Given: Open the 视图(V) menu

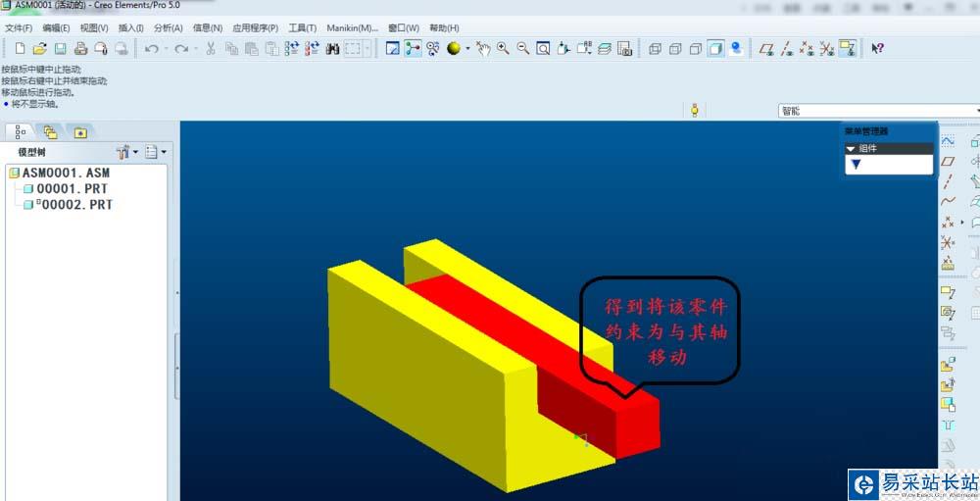Looking at the screenshot, I should pyautogui.click(x=94, y=28).
